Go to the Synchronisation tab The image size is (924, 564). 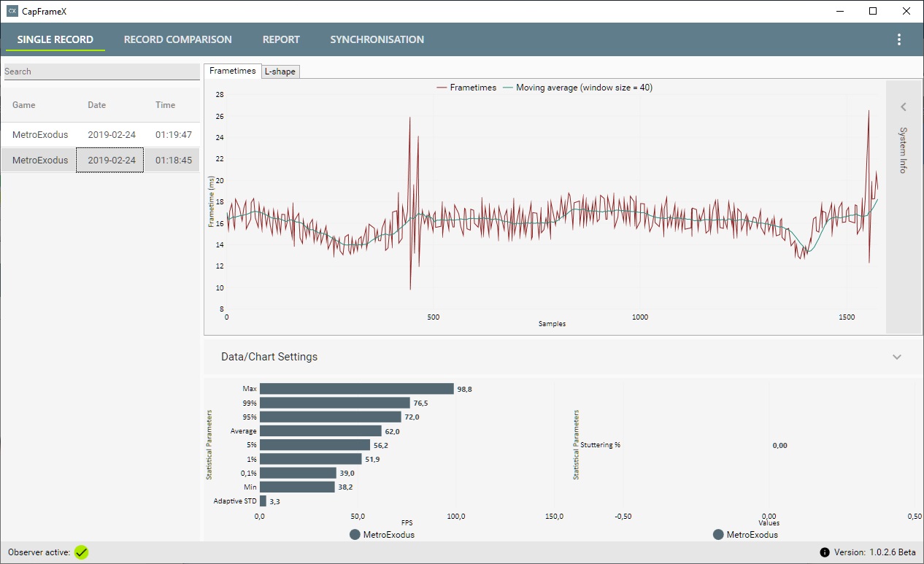pyautogui.click(x=377, y=39)
